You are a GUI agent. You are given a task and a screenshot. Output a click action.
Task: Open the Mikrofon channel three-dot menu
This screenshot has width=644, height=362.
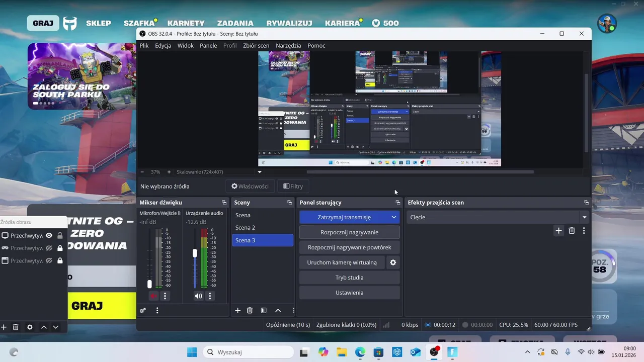[x=165, y=296]
